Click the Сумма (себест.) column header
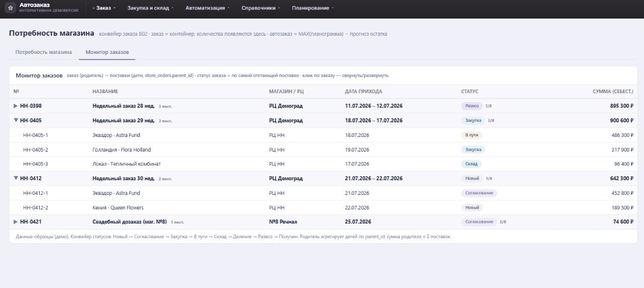The height and width of the screenshot is (288, 644). (x=613, y=92)
